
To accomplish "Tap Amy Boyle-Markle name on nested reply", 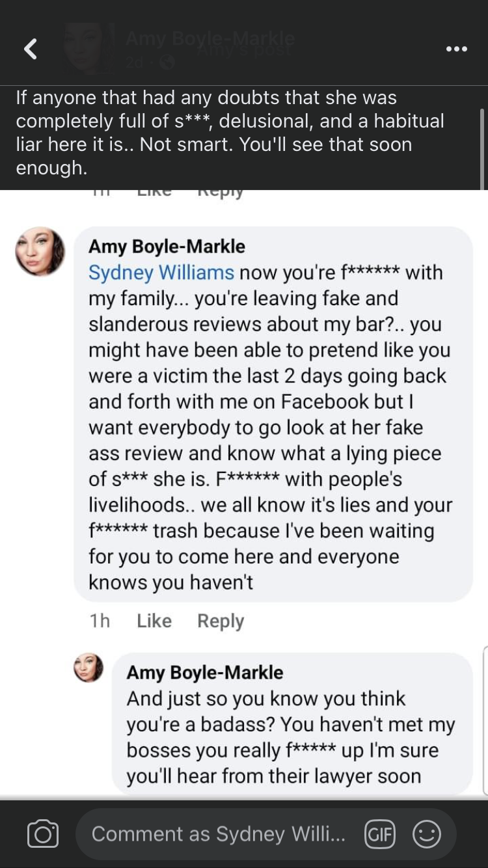I will click(205, 672).
